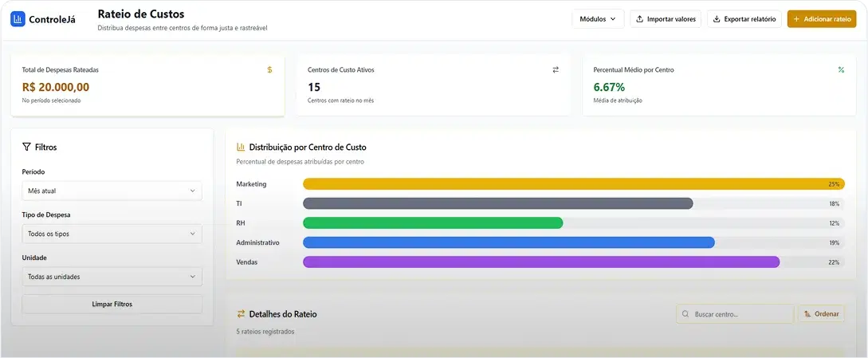Viewport: 868px width, 358px height.
Task: Click the bar chart icon beside Distribuição
Action: [241, 148]
